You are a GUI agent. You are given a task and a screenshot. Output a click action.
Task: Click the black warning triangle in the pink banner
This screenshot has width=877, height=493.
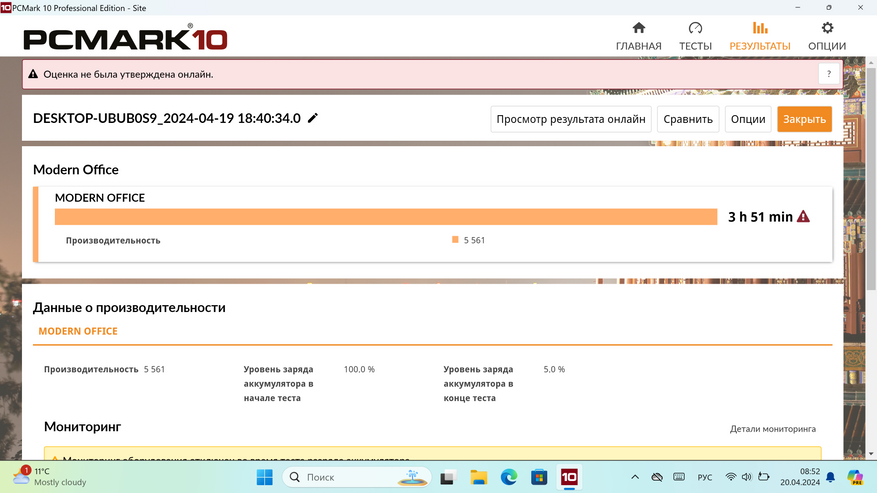(33, 74)
